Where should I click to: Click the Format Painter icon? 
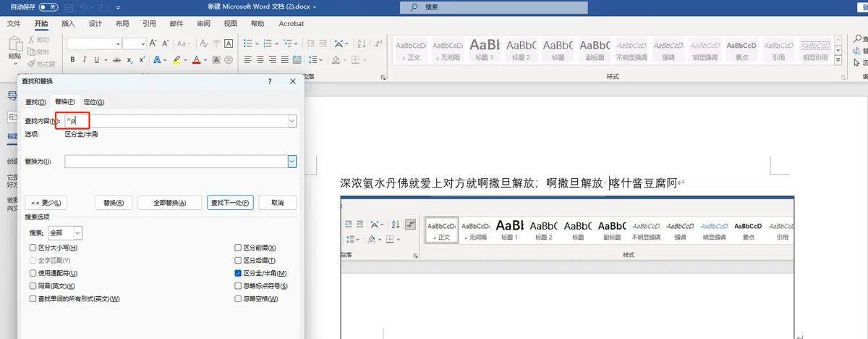pos(30,64)
